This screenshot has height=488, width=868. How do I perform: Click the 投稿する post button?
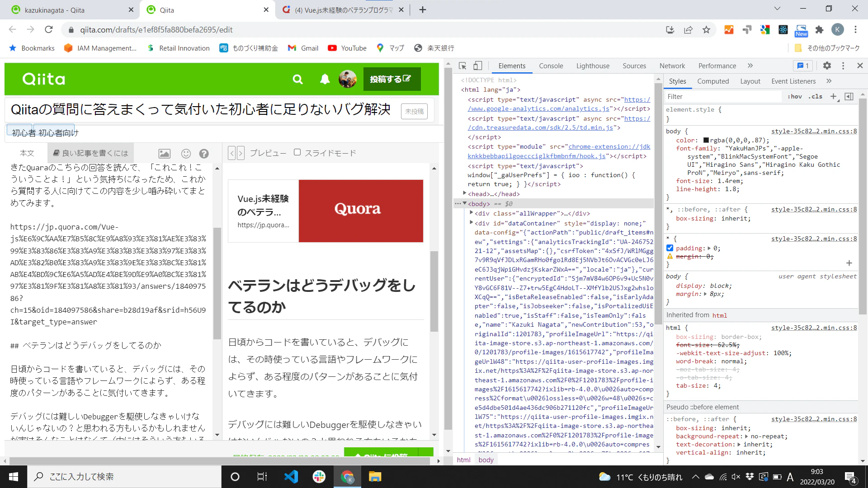(x=392, y=79)
